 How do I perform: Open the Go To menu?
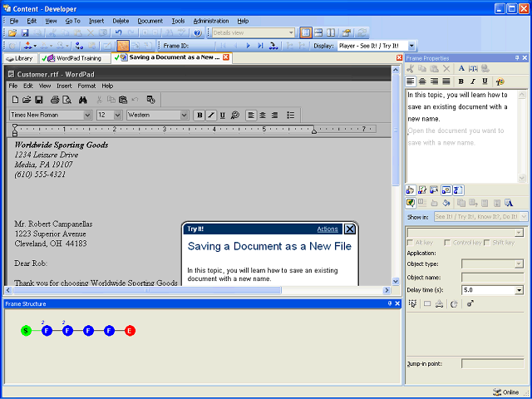click(x=72, y=21)
